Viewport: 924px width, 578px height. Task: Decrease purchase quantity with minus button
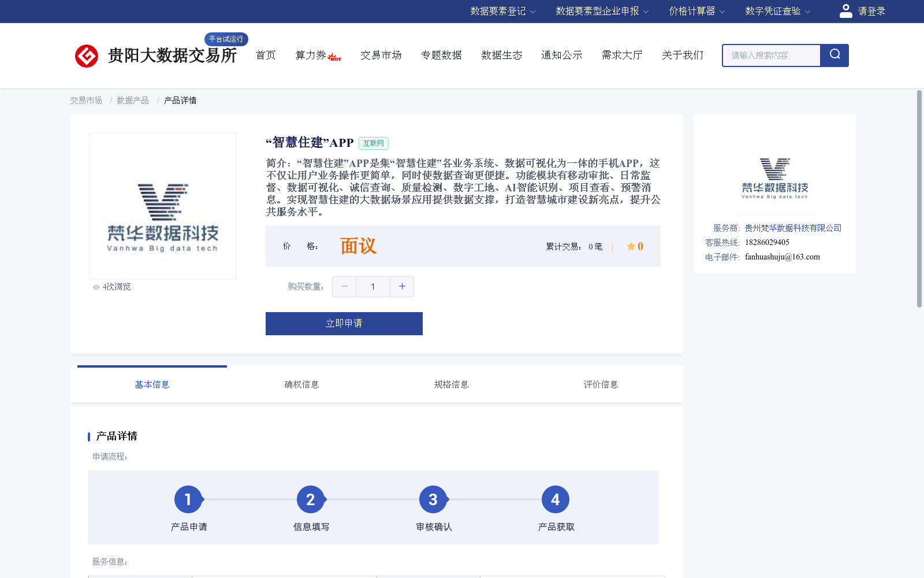(344, 287)
